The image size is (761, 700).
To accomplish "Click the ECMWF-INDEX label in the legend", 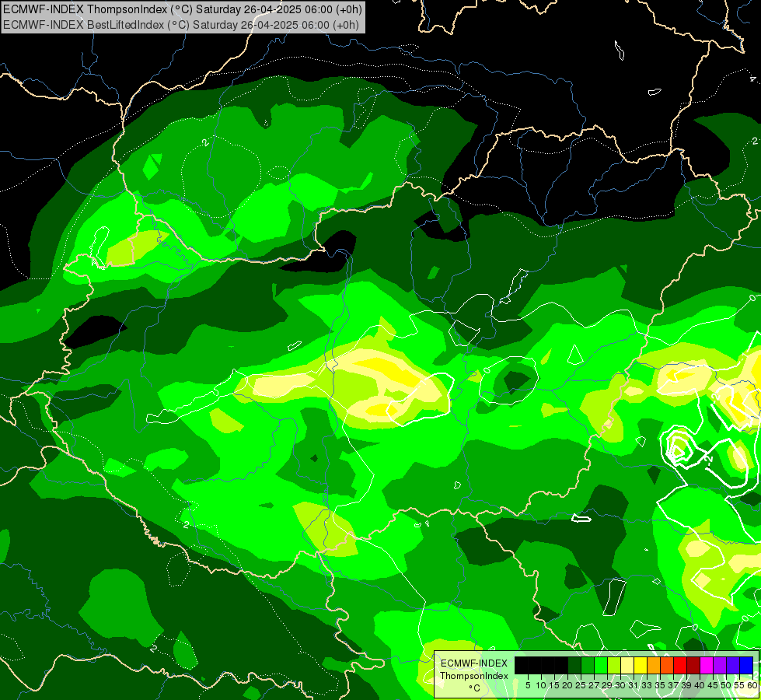I will click(473, 663).
